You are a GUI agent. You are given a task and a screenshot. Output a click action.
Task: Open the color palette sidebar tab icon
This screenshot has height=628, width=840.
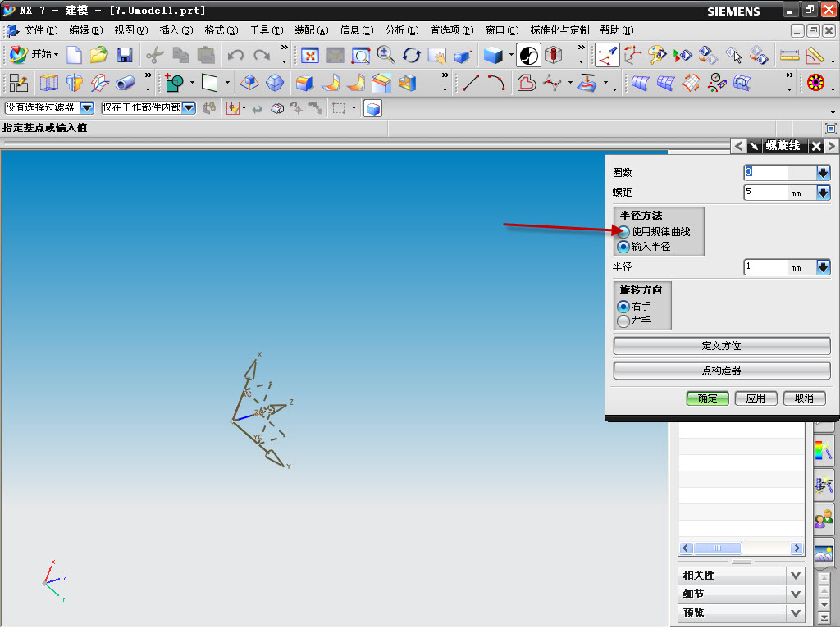(824, 450)
